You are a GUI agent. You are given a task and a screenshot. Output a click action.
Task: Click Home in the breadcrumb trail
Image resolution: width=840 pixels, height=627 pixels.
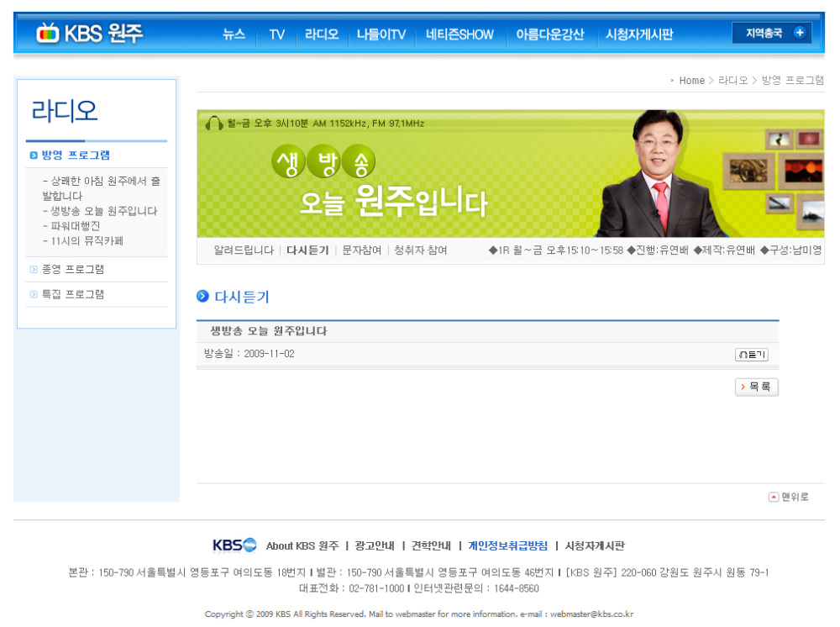click(x=691, y=80)
